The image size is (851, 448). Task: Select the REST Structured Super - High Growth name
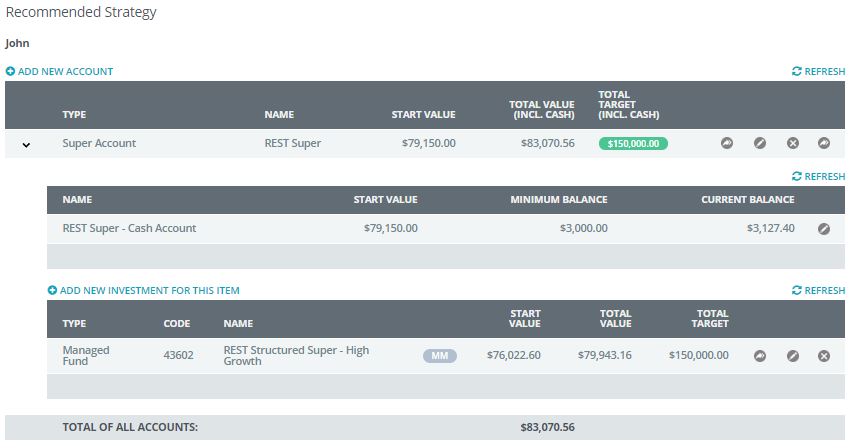pos(296,355)
